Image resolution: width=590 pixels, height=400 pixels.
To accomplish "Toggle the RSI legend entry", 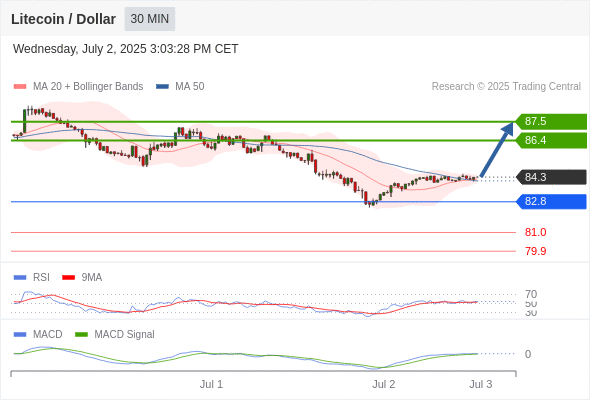I will point(32,277).
